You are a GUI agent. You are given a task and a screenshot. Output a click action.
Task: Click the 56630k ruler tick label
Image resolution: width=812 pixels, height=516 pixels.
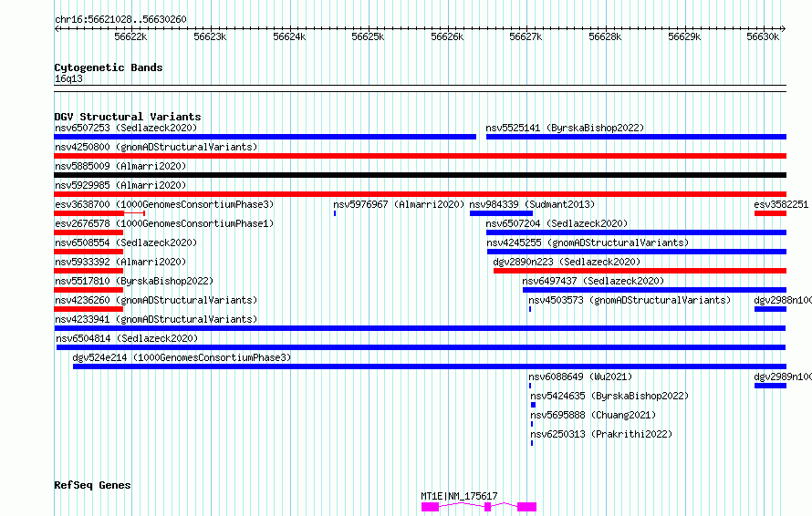(x=763, y=36)
